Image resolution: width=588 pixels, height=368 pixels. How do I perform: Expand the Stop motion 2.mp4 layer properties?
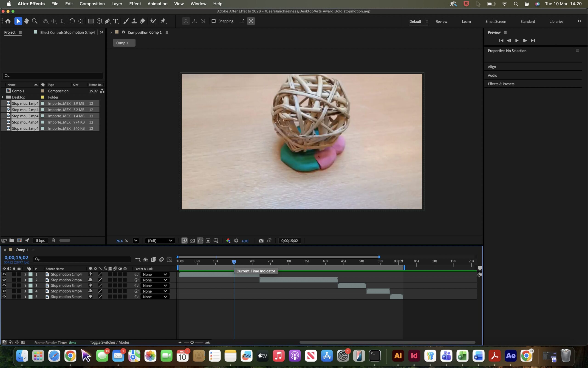tap(25, 280)
